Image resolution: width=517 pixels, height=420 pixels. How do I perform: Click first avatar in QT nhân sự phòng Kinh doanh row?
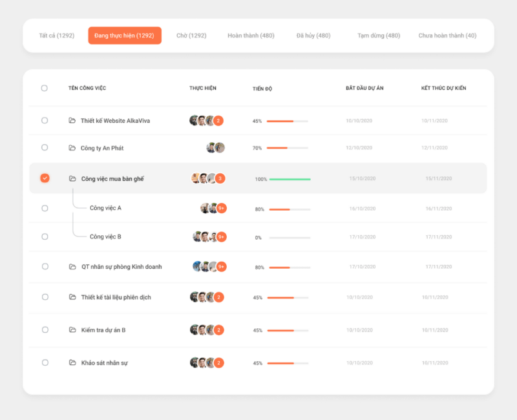pyautogui.click(x=197, y=266)
